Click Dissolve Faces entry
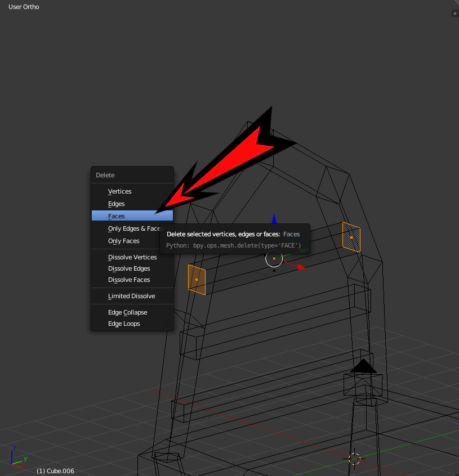The width and height of the screenshot is (459, 476). point(132,280)
